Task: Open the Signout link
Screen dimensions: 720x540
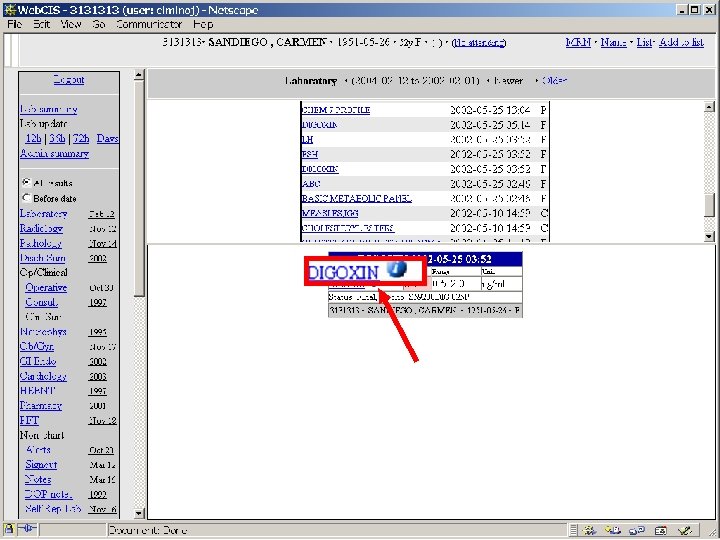Action: pos(41,464)
